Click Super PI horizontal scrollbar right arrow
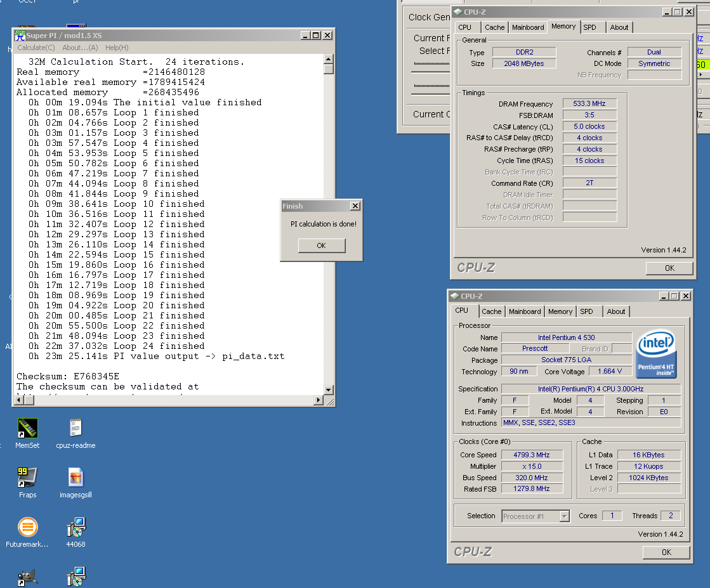Viewport: 710px width, 588px height. click(319, 400)
